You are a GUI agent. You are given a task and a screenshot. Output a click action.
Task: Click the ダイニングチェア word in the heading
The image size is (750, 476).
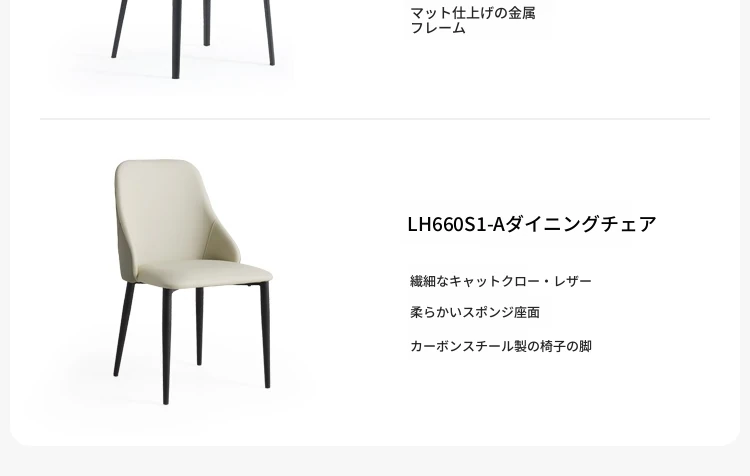581,224
